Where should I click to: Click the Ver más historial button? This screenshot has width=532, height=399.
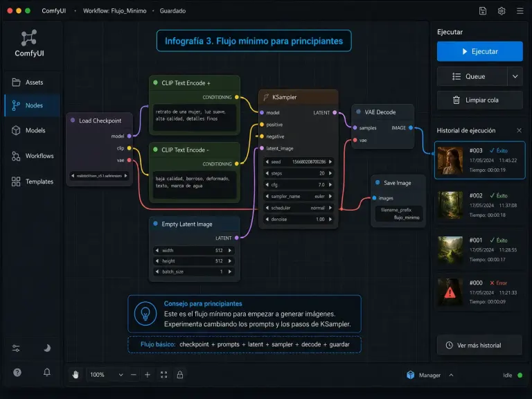point(479,346)
